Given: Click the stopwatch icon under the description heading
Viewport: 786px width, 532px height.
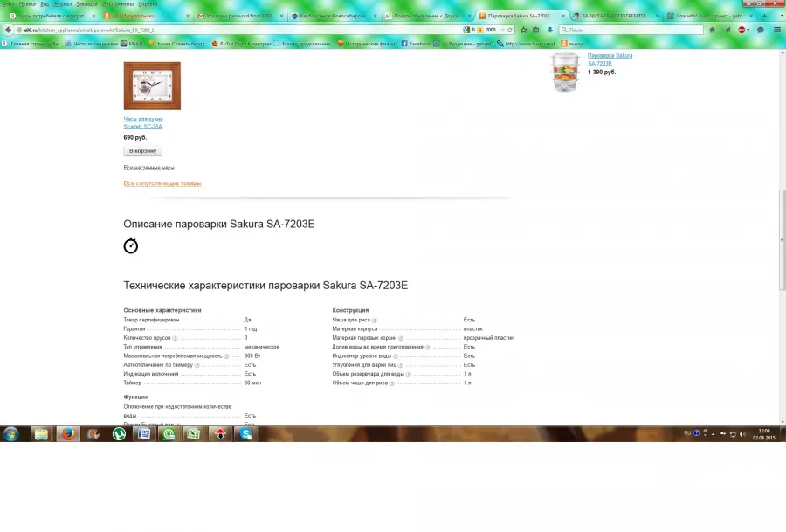Looking at the screenshot, I should (x=131, y=245).
